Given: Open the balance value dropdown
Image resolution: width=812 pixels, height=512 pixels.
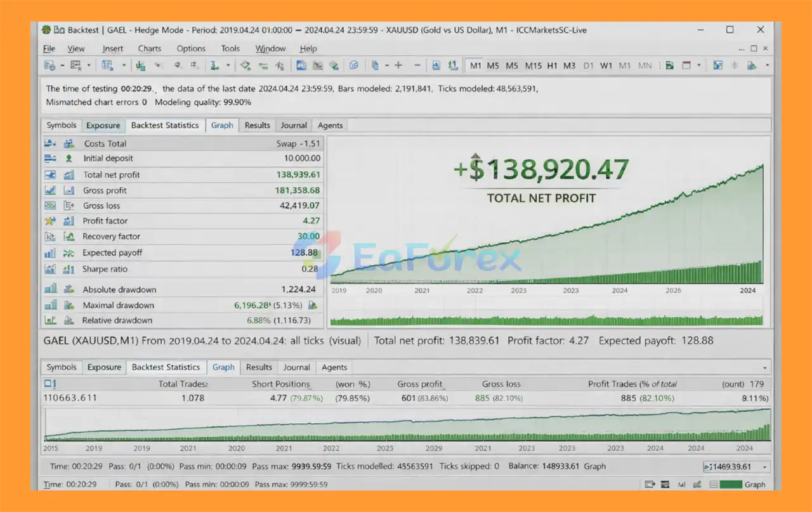Looking at the screenshot, I should coord(763,467).
